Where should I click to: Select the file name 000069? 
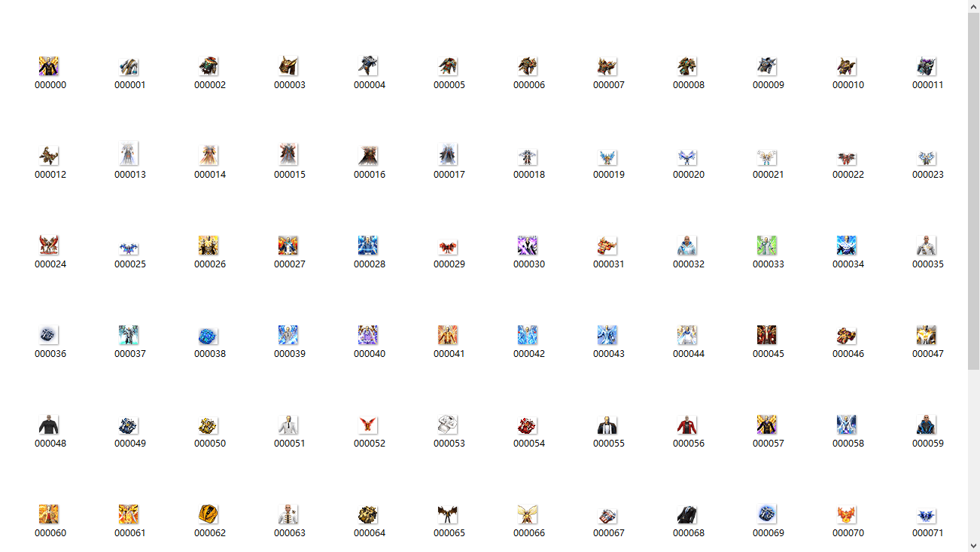[x=768, y=533]
